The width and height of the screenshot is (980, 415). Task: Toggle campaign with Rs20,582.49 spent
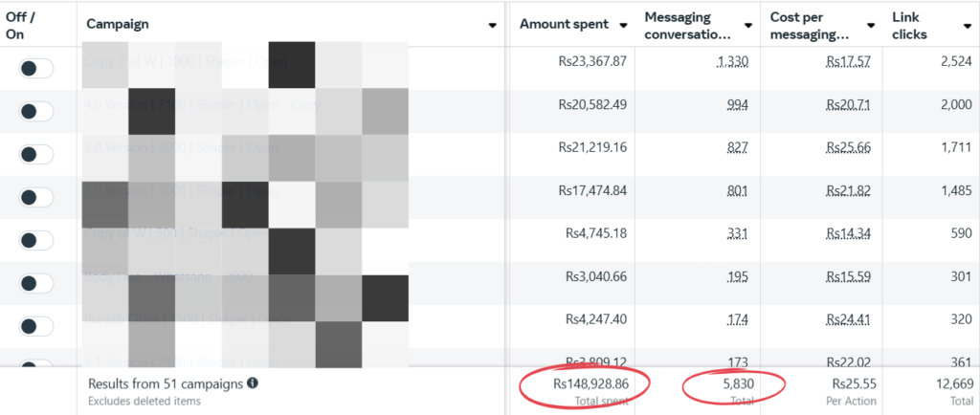[36, 112]
